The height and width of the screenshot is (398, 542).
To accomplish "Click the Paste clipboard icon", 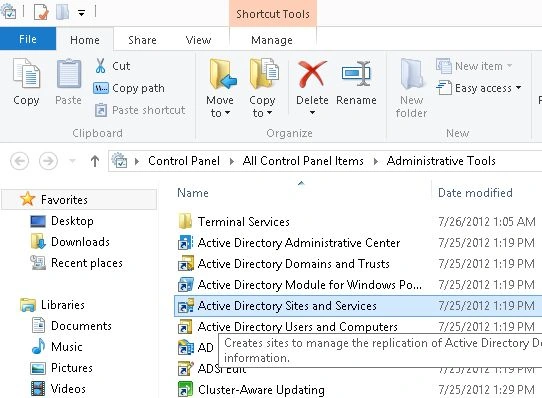I will 68,74.
